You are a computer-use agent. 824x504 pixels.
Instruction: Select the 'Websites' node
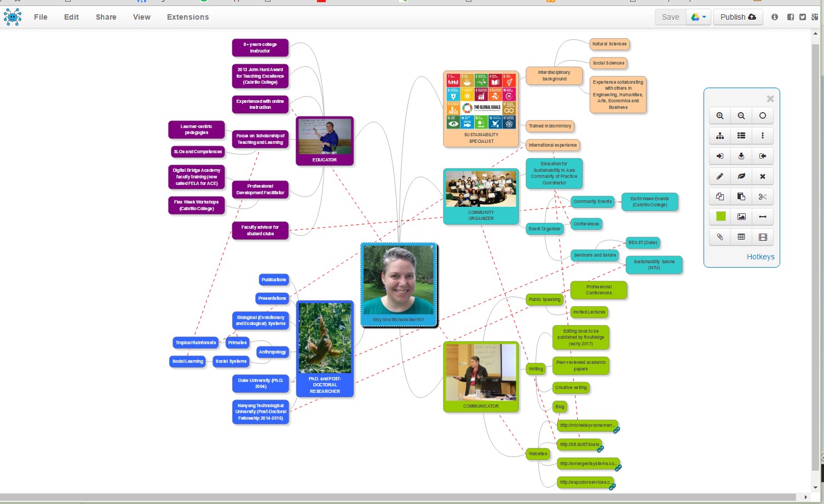point(538,454)
